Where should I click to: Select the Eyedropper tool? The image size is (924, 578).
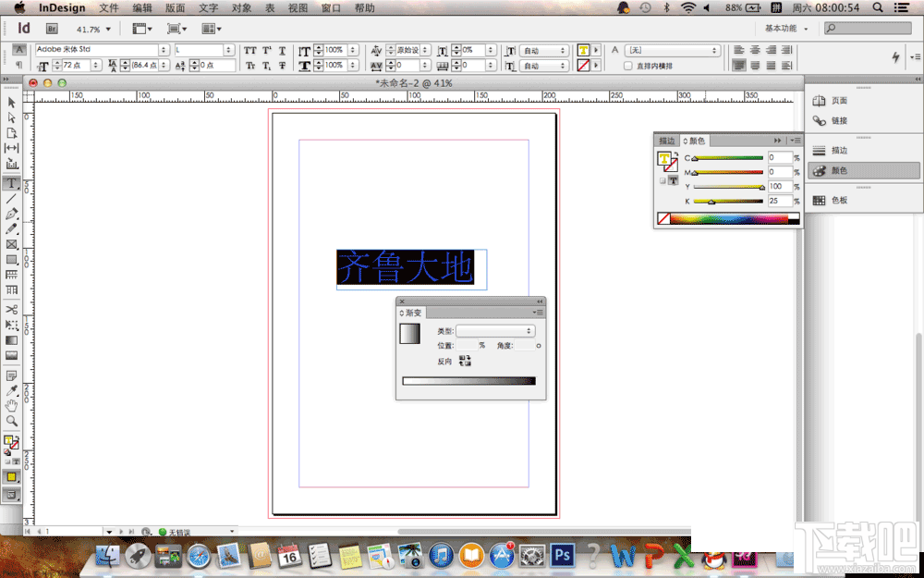(11, 390)
